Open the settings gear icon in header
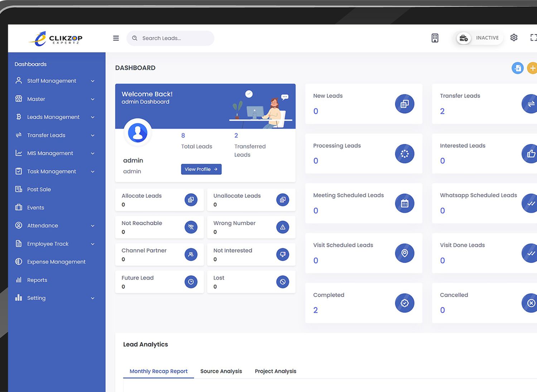The image size is (537, 392). click(x=514, y=38)
